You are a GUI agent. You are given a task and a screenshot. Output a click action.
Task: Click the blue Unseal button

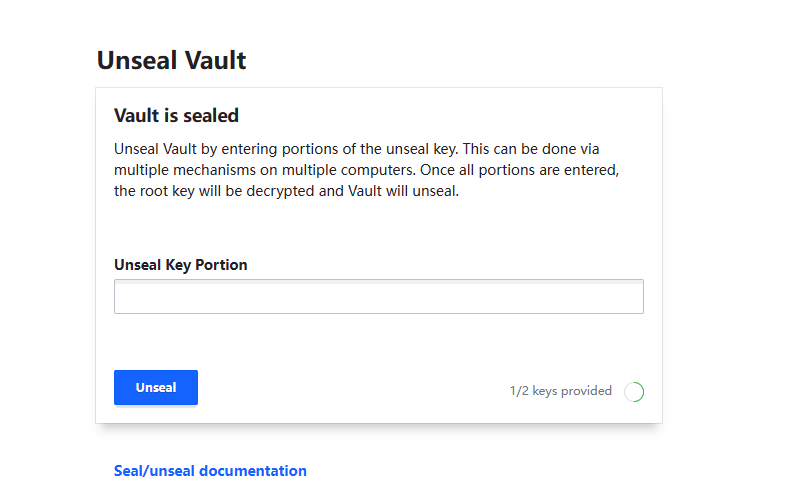click(156, 387)
